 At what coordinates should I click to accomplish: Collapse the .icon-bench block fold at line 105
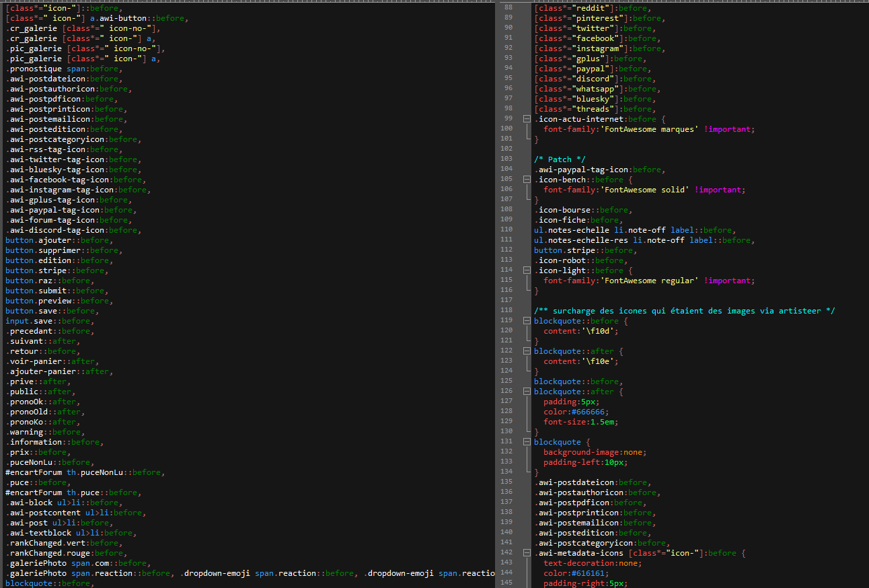tap(526, 180)
